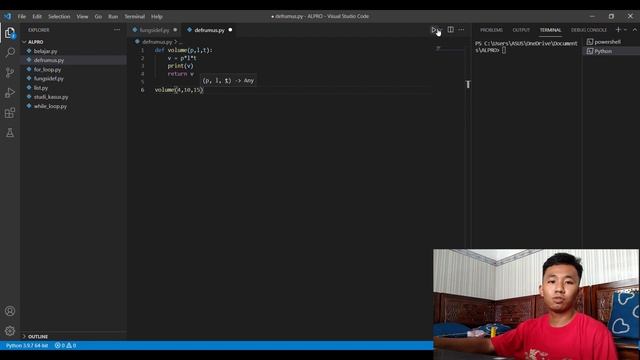The width and height of the screenshot is (640, 360).
Task: Click the volume(4,10,15) call line
Action: coord(179,90)
